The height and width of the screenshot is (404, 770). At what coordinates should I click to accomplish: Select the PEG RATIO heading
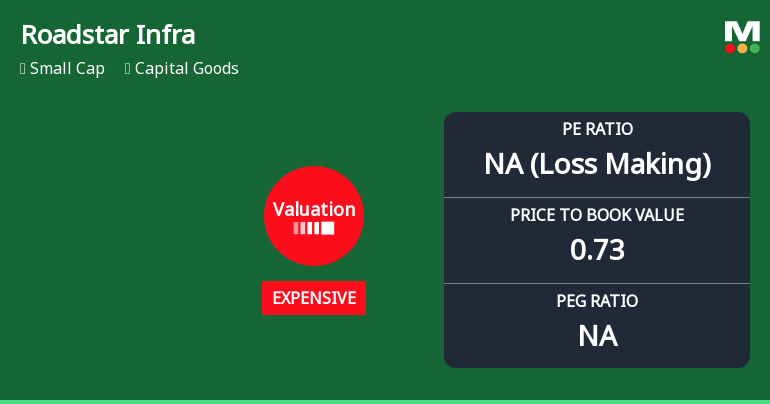(597, 300)
